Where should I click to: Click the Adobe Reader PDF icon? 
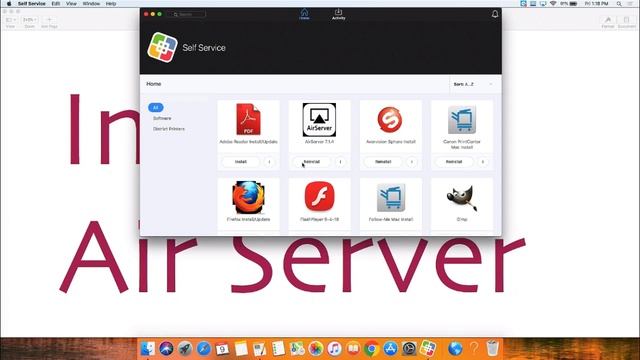click(x=248, y=119)
